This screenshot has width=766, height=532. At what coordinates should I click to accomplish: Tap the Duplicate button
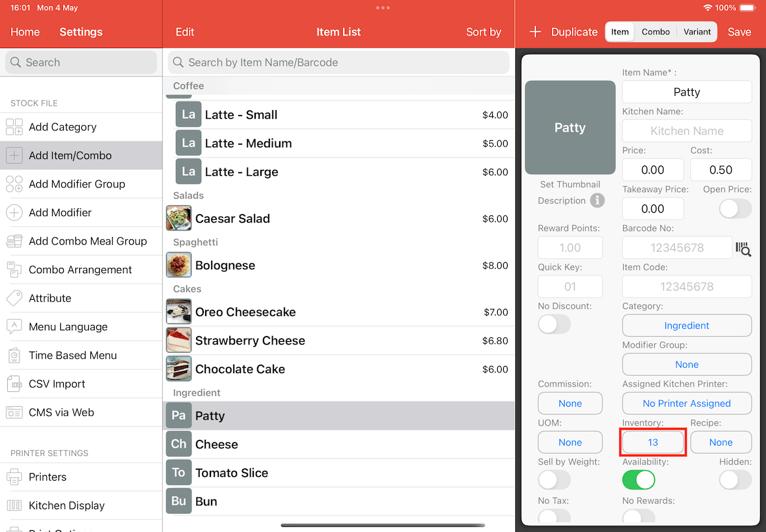click(574, 32)
